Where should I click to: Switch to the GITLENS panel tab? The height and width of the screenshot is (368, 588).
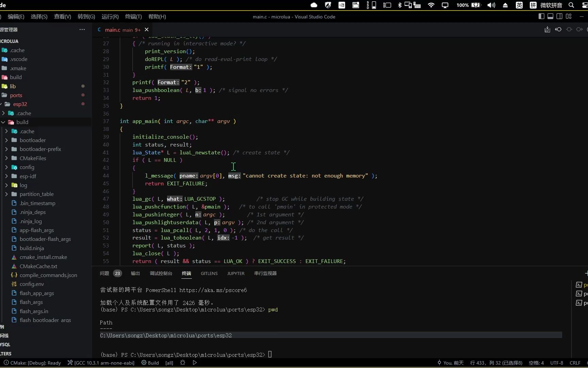(209, 273)
